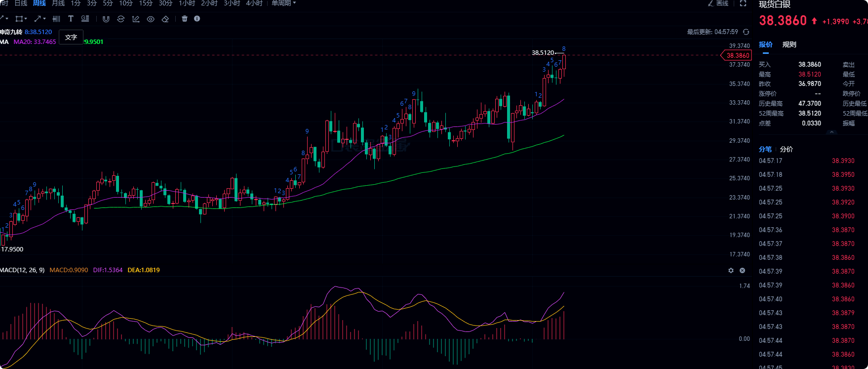Choose the parallel lines measurement tool

(56, 19)
